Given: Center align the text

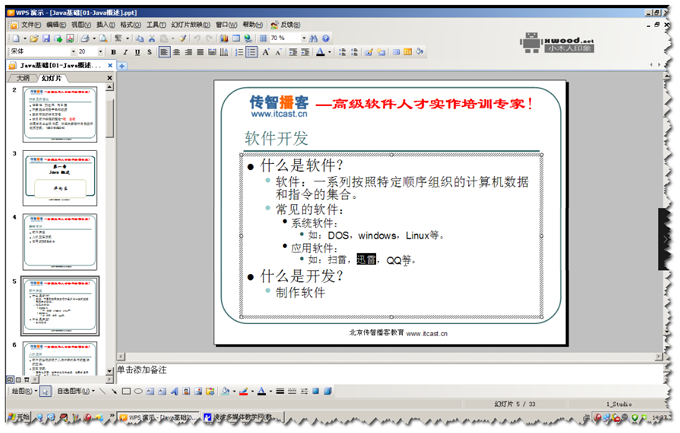Looking at the screenshot, I should [177, 52].
